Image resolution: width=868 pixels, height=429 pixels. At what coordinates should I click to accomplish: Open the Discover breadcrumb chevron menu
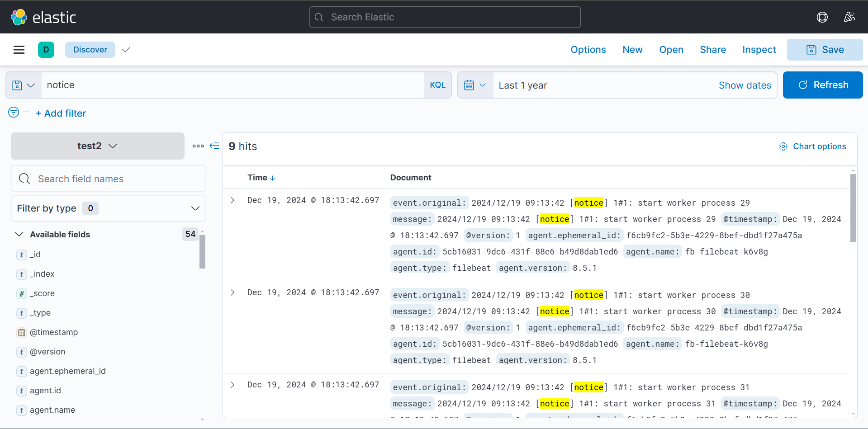126,50
